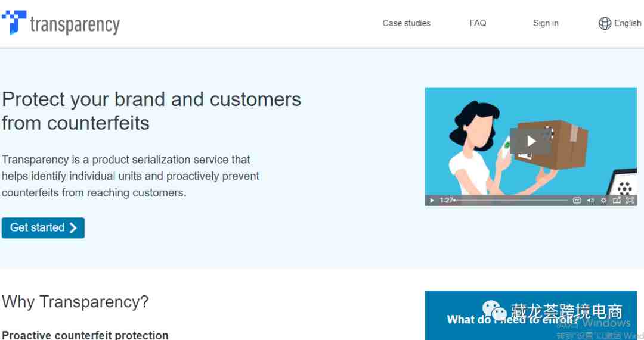Open the FAQ menu item

coord(478,23)
